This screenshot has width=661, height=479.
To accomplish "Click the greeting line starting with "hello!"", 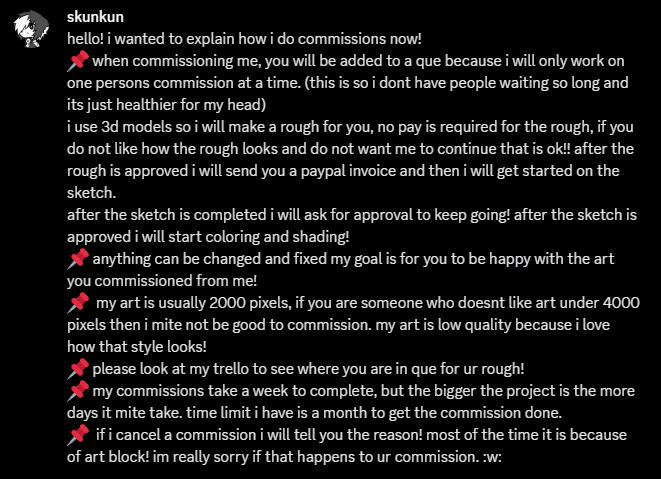I will (x=245, y=39).
